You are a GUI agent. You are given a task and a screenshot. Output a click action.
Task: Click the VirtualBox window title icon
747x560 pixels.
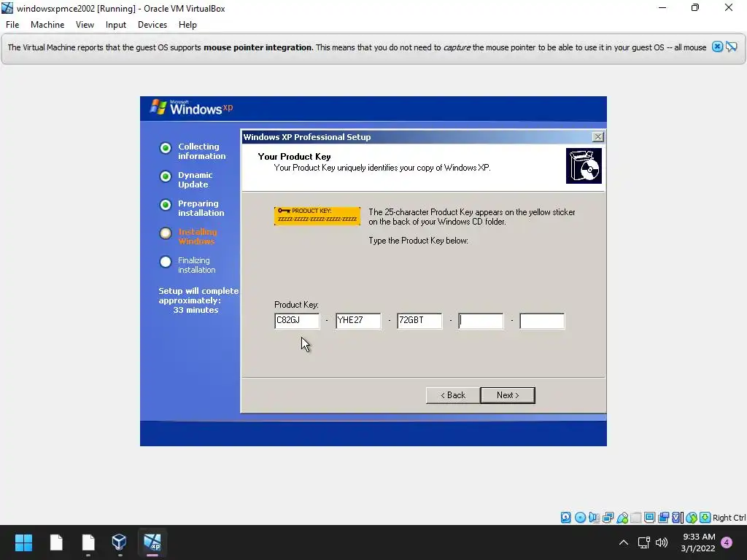pos(7,8)
